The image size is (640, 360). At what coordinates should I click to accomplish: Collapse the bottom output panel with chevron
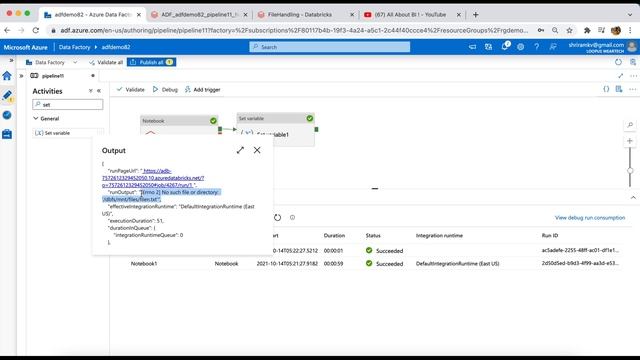point(633,198)
